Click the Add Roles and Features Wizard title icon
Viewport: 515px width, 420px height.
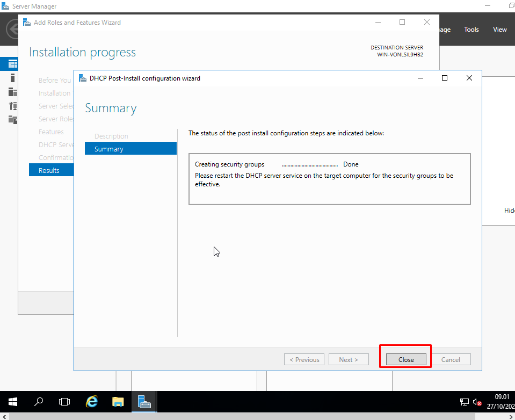(27, 23)
